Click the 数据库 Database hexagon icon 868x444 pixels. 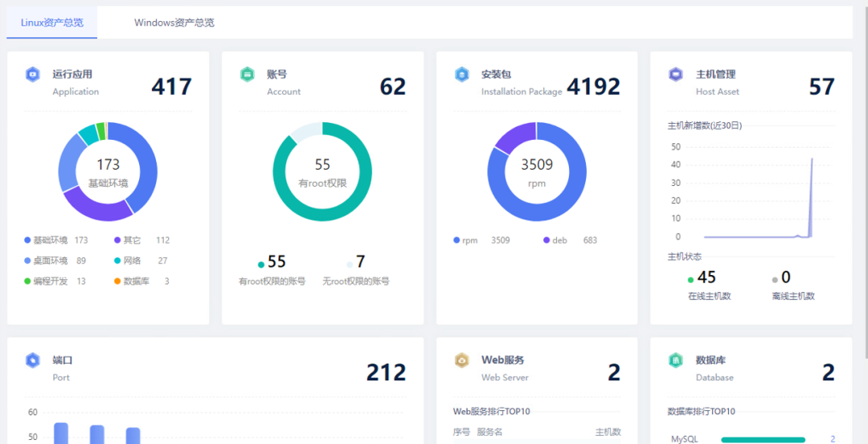675,360
